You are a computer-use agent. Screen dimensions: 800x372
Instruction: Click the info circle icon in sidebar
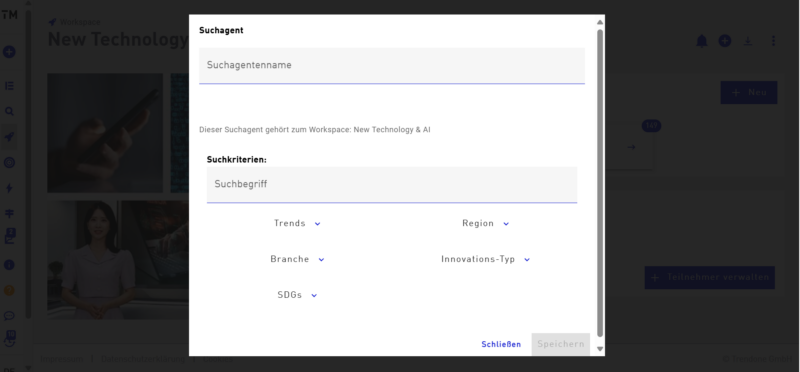point(9,265)
